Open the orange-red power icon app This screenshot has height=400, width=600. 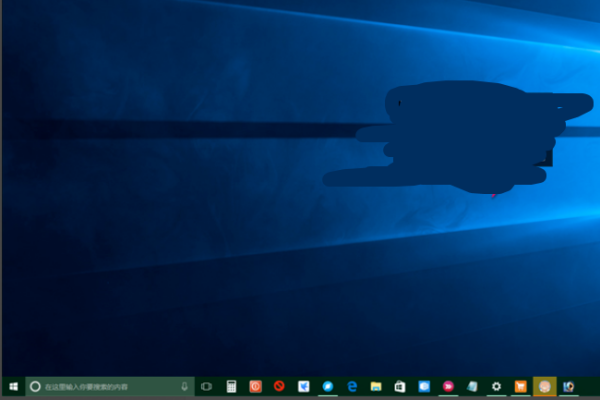[256, 386]
